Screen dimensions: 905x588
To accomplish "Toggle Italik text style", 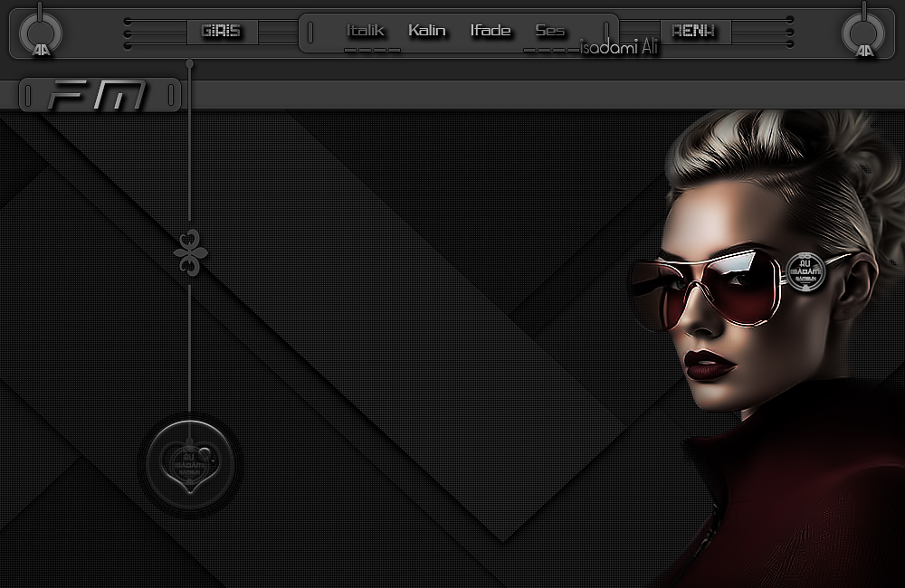I will pos(365,30).
